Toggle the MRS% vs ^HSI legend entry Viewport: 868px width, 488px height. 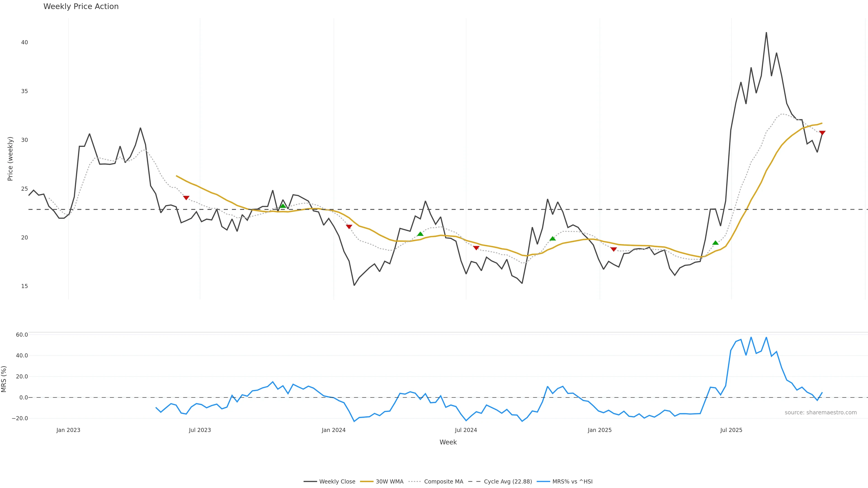pyautogui.click(x=572, y=482)
